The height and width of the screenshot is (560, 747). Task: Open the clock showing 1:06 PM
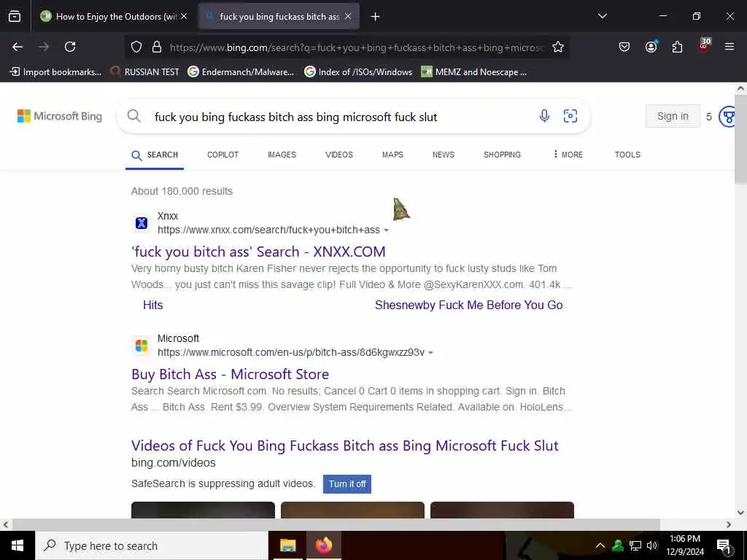pyautogui.click(x=685, y=545)
